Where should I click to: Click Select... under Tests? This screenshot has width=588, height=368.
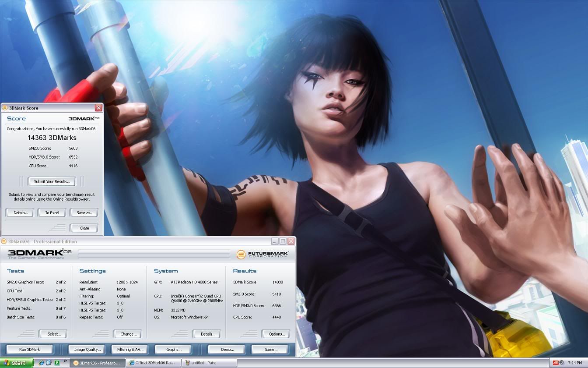tap(54, 334)
